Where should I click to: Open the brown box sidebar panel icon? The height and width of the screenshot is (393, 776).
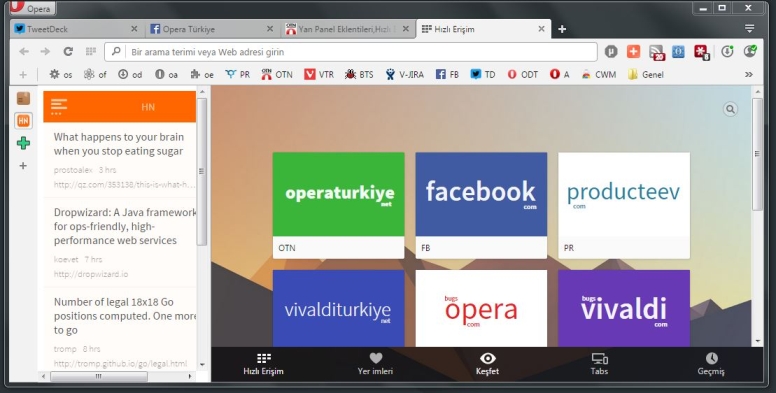click(23, 98)
